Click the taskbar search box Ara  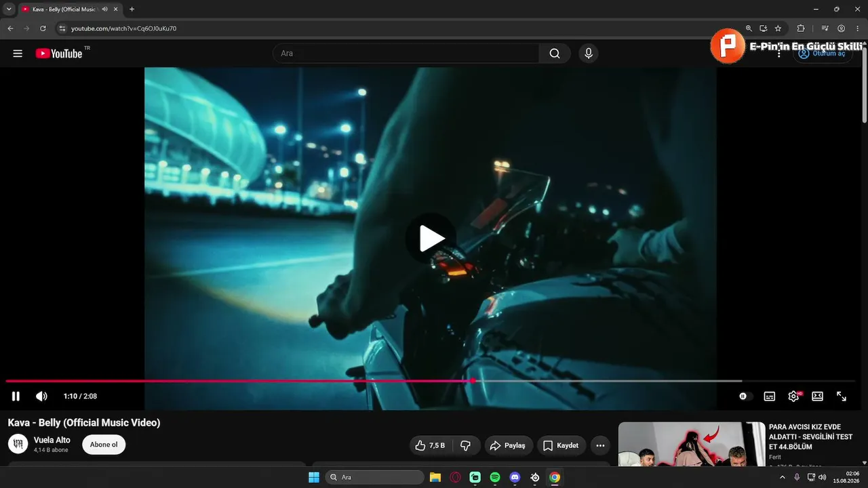[x=374, y=477]
